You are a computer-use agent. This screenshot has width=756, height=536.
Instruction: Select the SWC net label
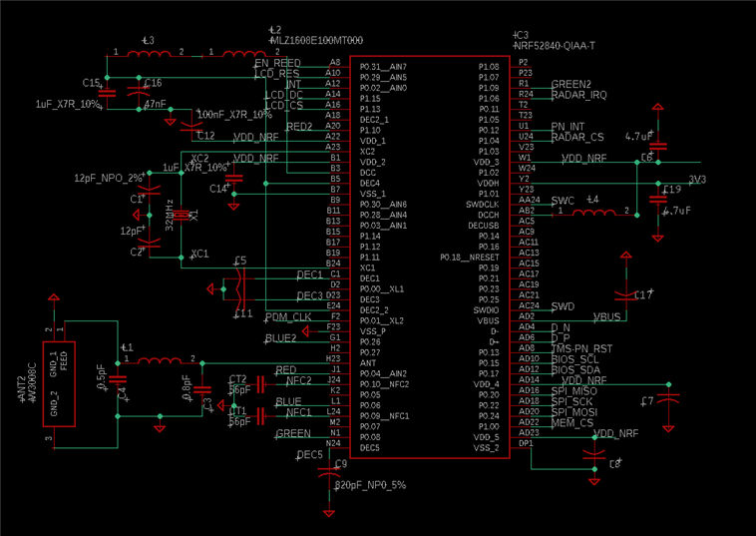tap(563, 201)
